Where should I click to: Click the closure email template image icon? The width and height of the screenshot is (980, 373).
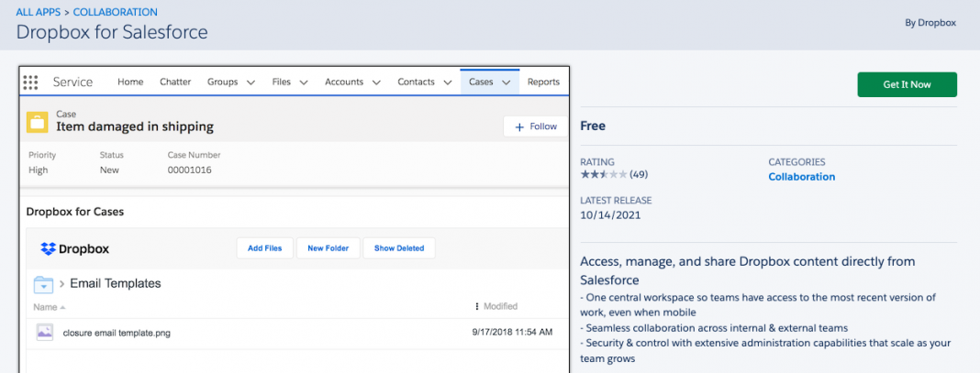point(44,333)
